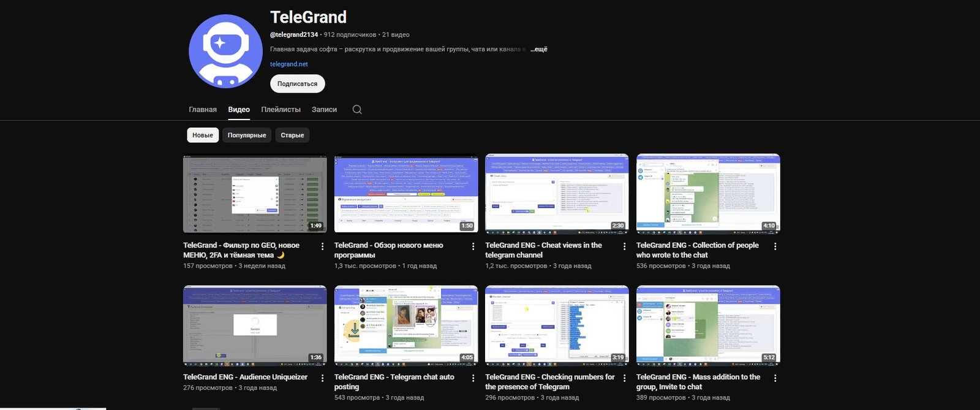Open thumbnail of Collection of people video
Image resolution: width=980 pixels, height=410 pixels.
coord(708,194)
